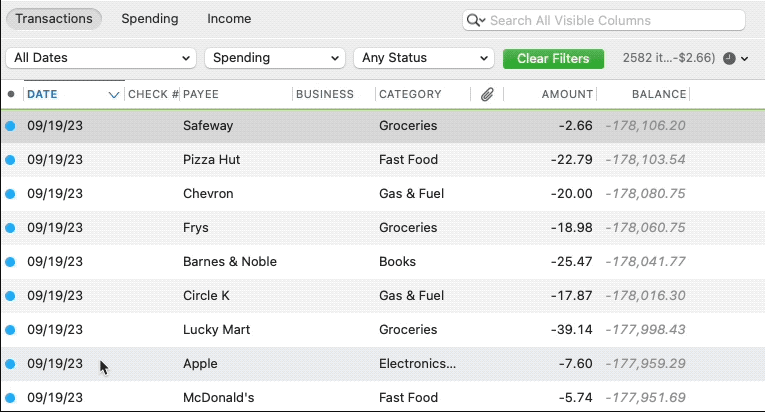The image size is (765, 412).
Task: Toggle the blue status dot for Safeway
Action: point(11,126)
